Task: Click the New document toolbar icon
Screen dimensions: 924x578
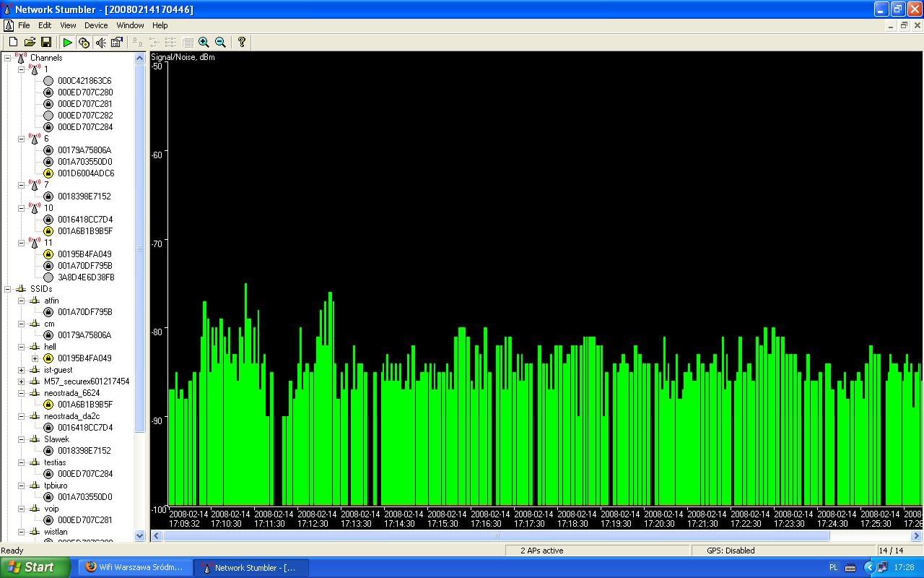Action: 13,43
